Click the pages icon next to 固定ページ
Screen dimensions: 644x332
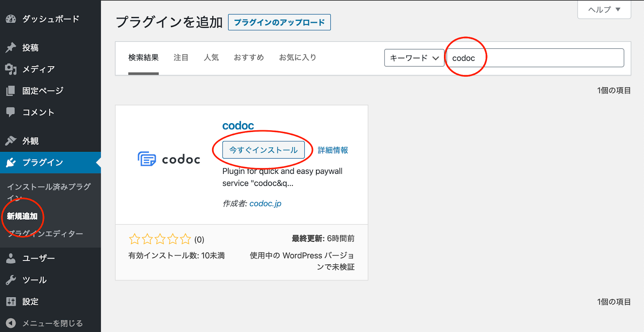[11, 91]
